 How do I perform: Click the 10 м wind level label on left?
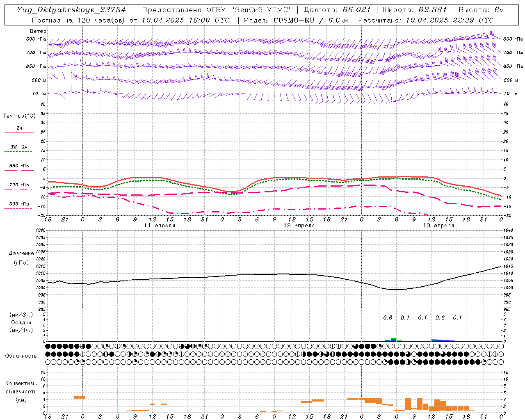[39, 94]
